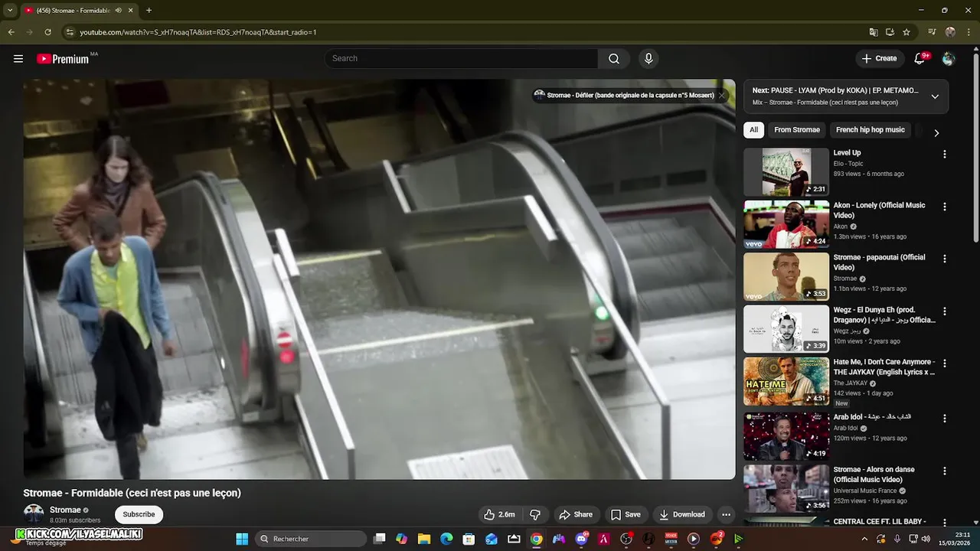Image resolution: width=980 pixels, height=551 pixels.
Task: Select the All filter chip
Action: (753, 130)
